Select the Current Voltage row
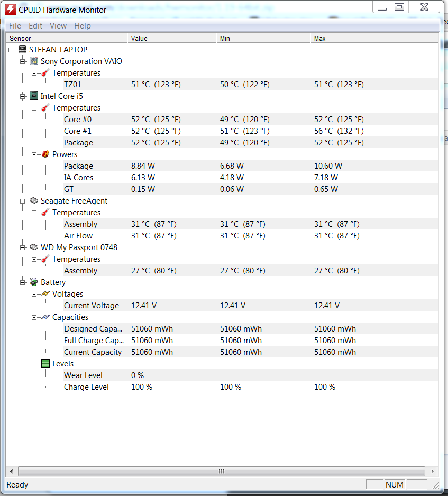 click(251, 305)
